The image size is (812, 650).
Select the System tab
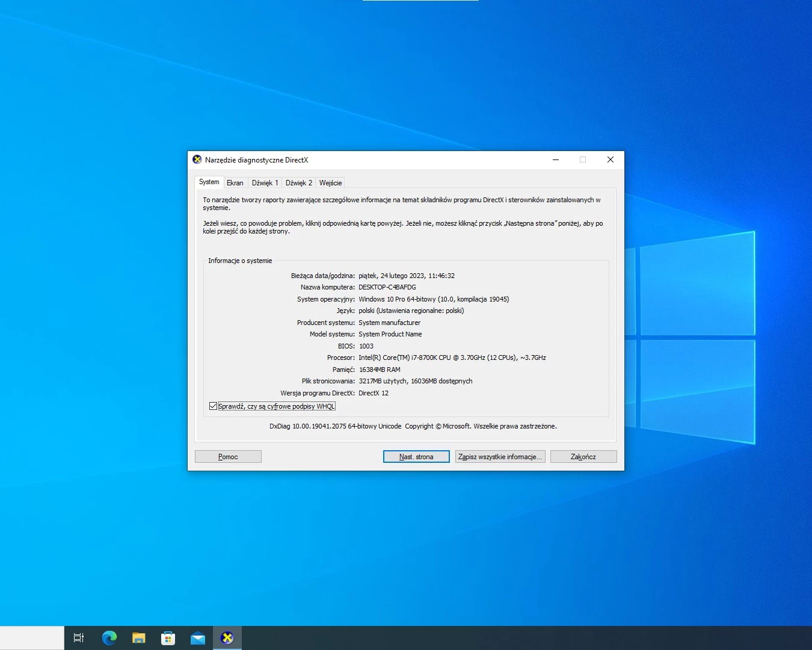(x=209, y=182)
